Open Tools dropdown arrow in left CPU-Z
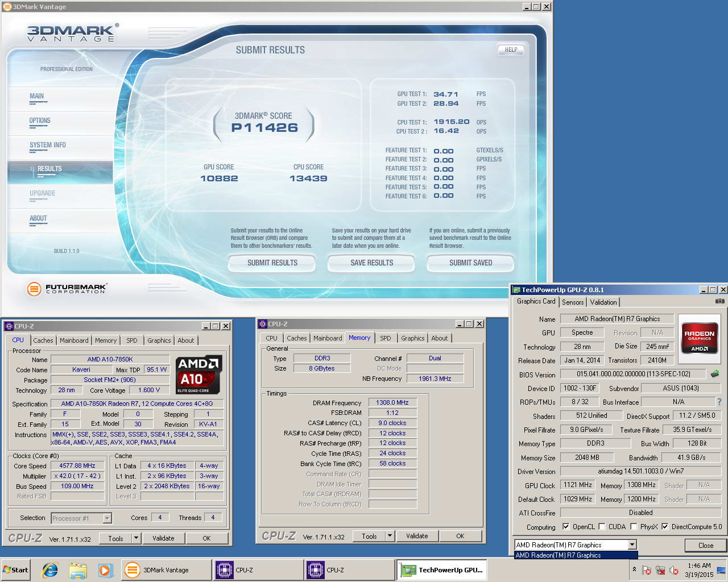Image resolution: width=728 pixels, height=582 pixels. [136, 538]
